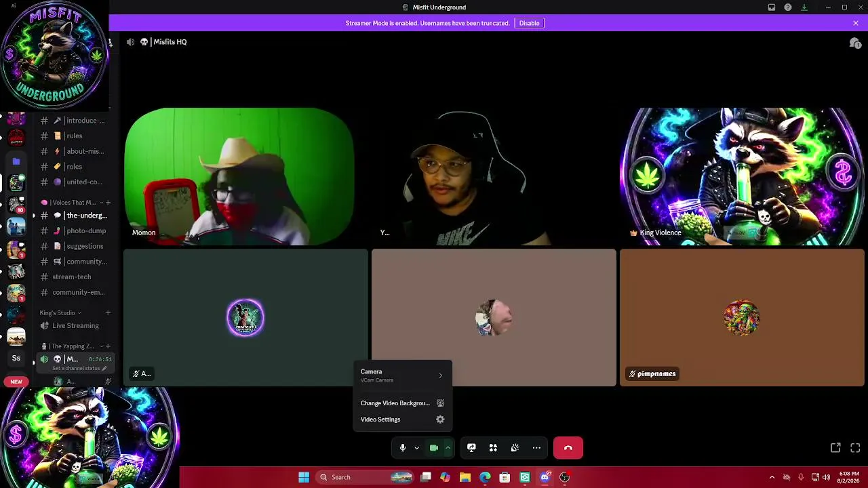The height and width of the screenshot is (488, 868).
Task: Click the taskbar Search box
Action: click(366, 477)
